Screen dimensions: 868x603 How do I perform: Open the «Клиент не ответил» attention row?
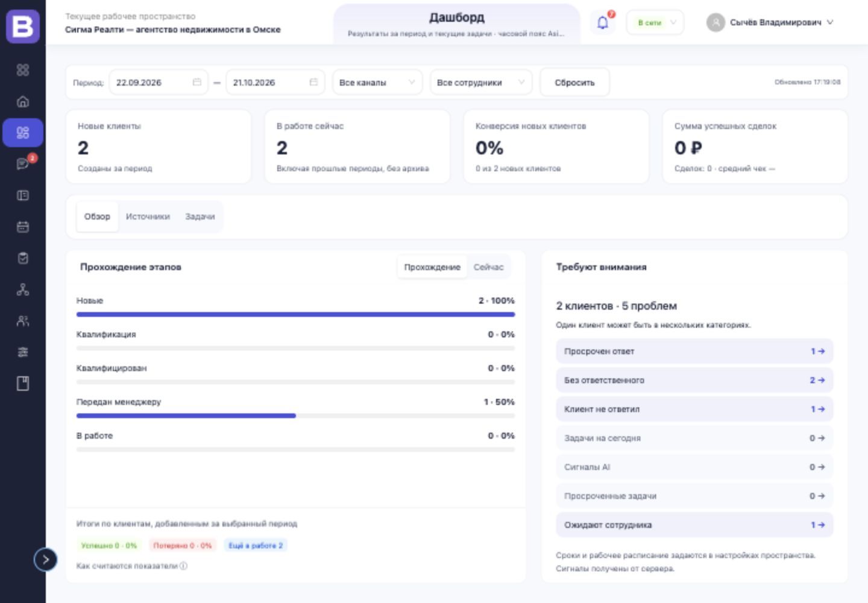tap(694, 409)
